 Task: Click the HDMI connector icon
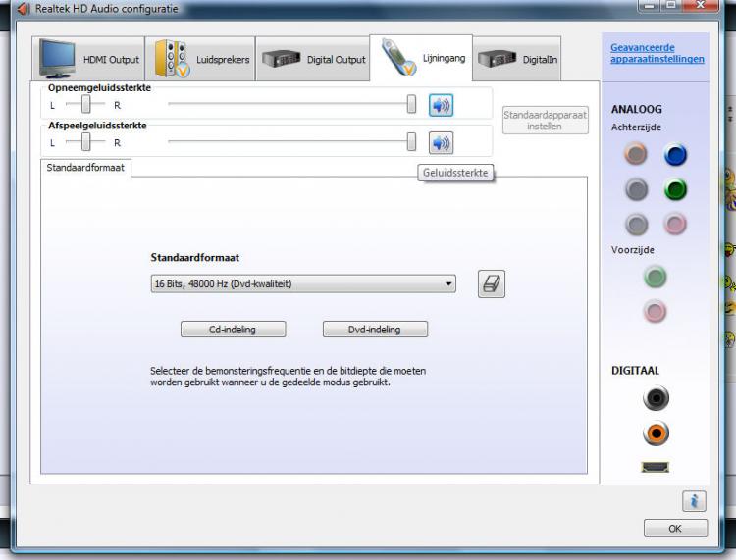click(656, 467)
